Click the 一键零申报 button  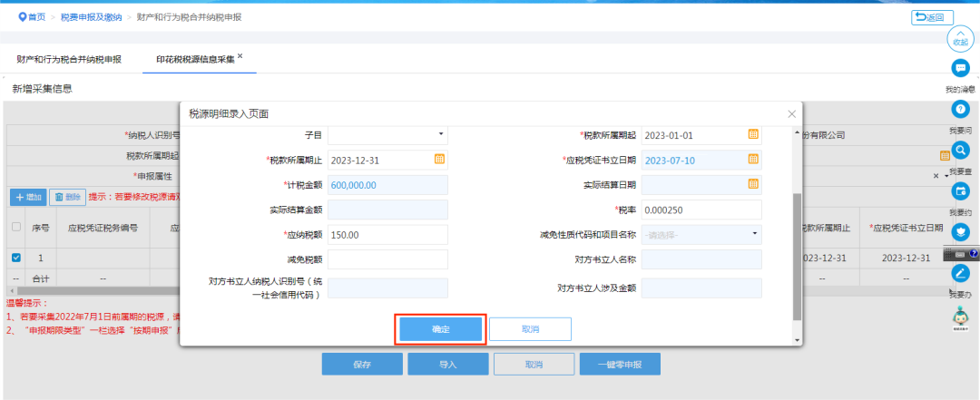[620, 365]
